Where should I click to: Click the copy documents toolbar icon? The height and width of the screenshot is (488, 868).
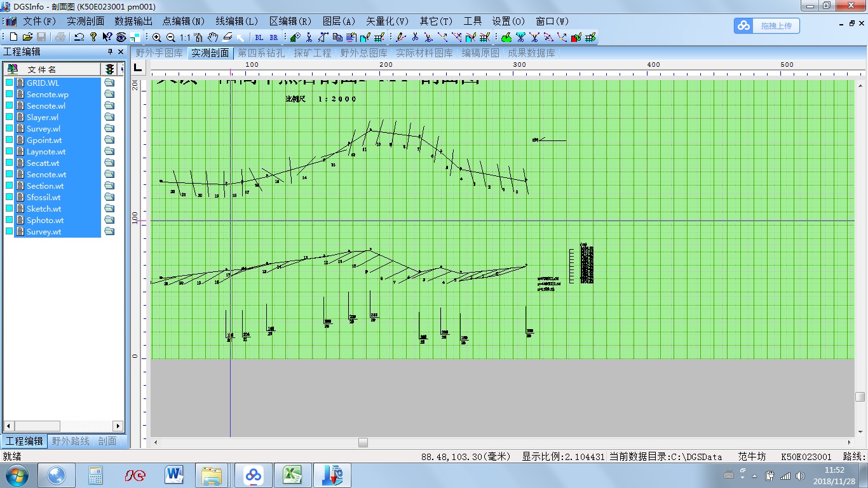(337, 37)
